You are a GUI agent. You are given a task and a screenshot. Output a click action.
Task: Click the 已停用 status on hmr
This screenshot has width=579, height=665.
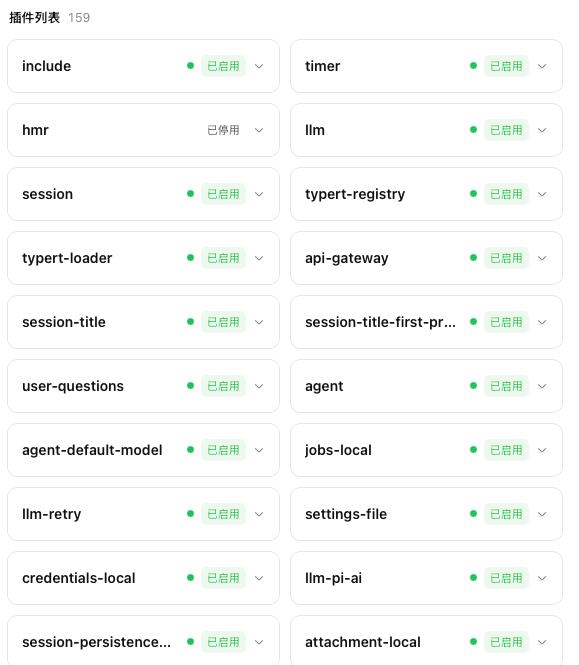[223, 130]
